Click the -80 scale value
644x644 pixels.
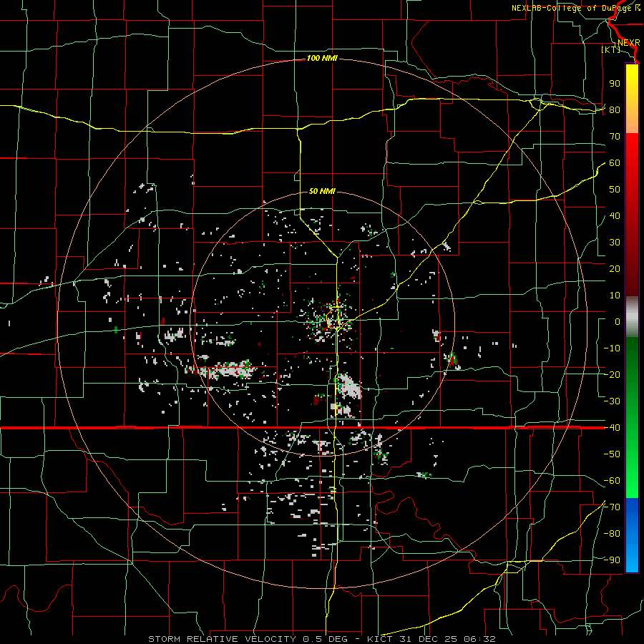point(612,534)
